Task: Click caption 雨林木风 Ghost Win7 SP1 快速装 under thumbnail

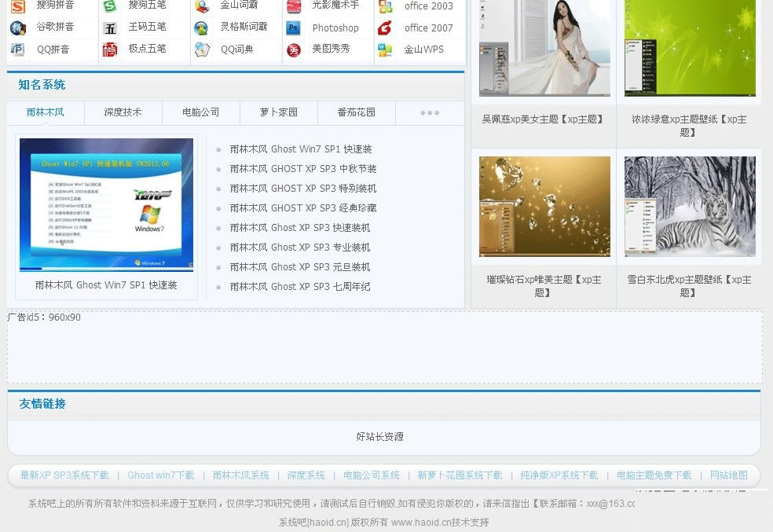Action: 106,285
